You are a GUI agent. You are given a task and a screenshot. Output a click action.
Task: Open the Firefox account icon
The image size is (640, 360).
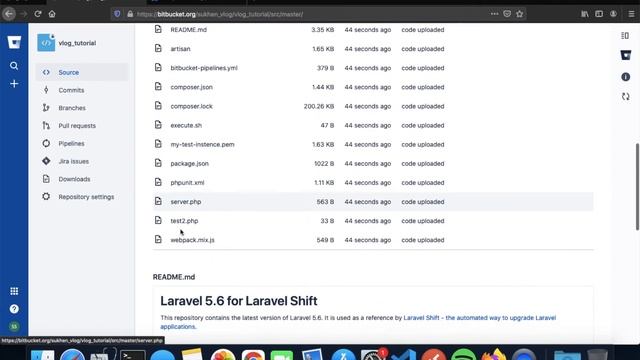(x=613, y=14)
